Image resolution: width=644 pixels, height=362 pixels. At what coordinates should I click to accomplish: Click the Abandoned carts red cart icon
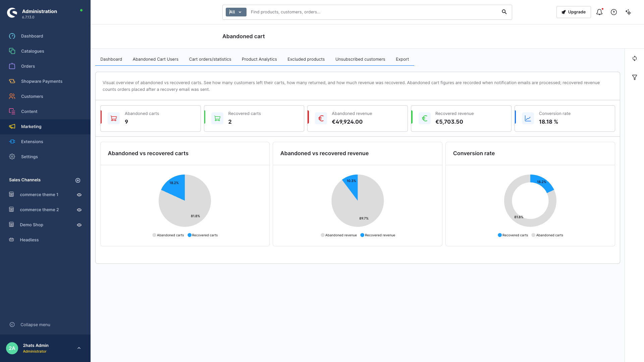[114, 118]
